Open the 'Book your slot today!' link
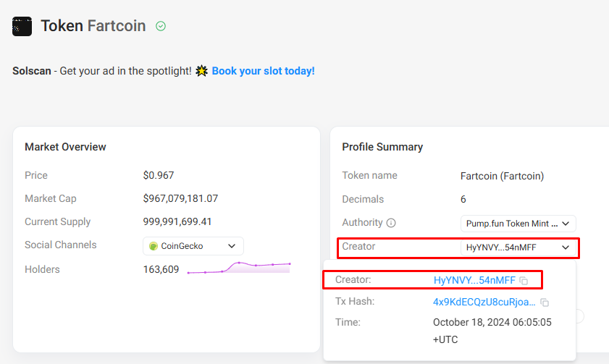Viewport: 609px width, 364px height. click(264, 71)
